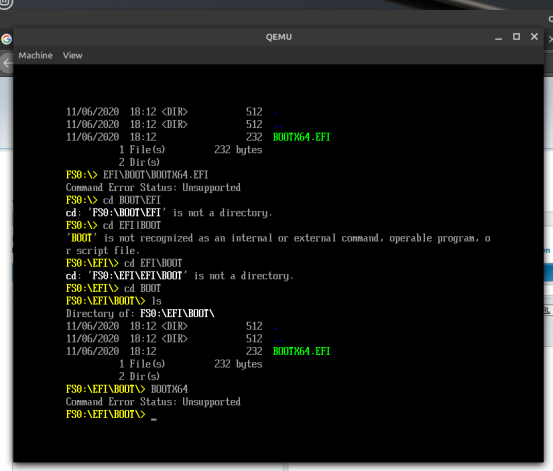Minimize the QEMU window
553x471 pixels.
[498, 37]
